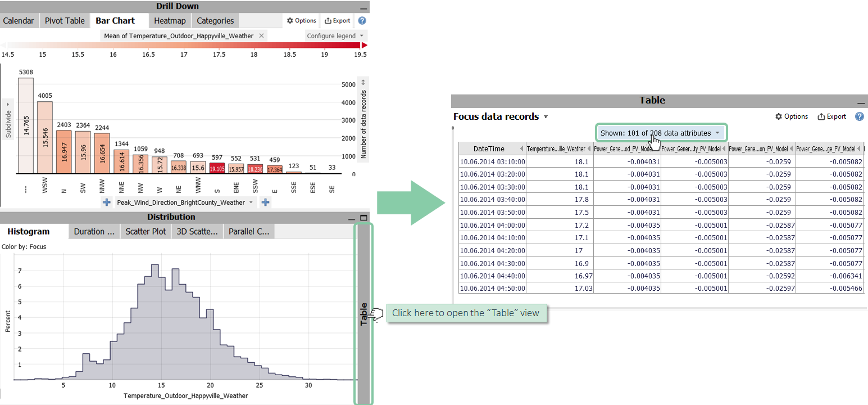Open the Table panel help icon
This screenshot has width=868, height=405.
[859, 116]
